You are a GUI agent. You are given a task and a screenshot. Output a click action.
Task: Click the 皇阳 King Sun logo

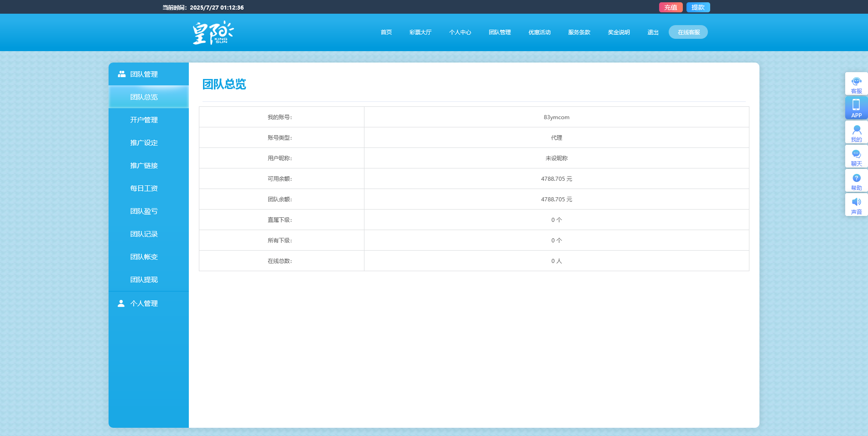[213, 33]
